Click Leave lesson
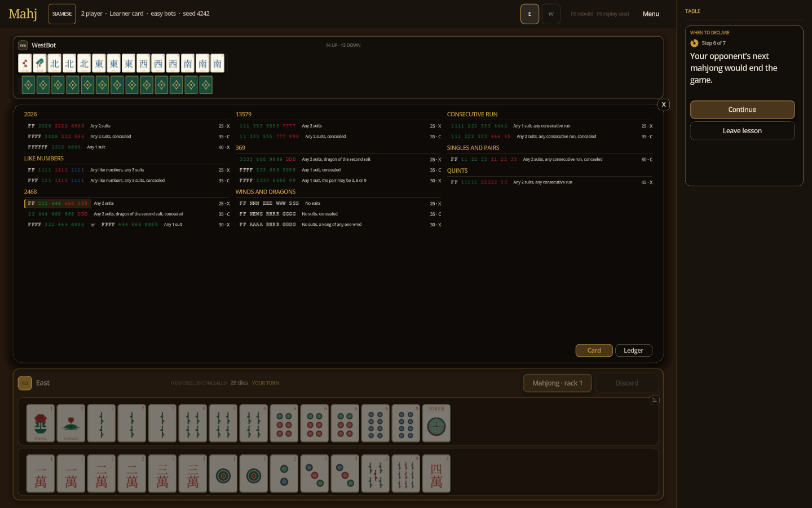Screen dimensions: 812x508 [x=742, y=131]
